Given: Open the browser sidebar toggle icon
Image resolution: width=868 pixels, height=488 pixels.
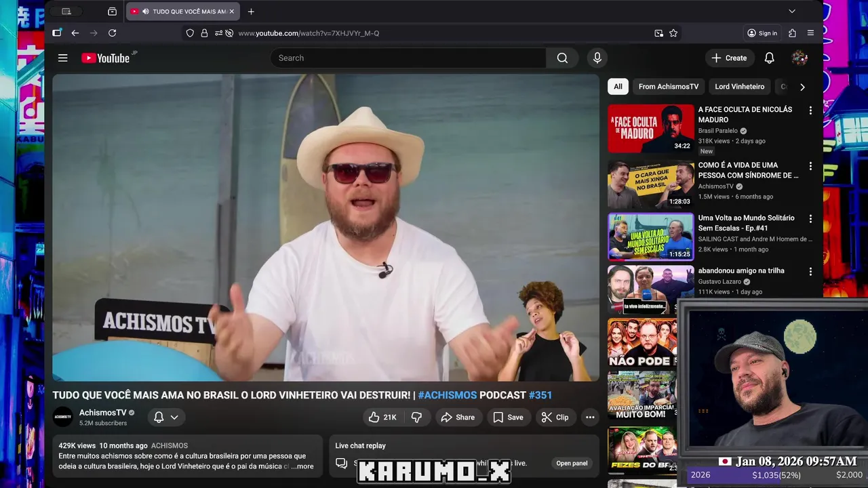Looking at the screenshot, I should click(57, 33).
